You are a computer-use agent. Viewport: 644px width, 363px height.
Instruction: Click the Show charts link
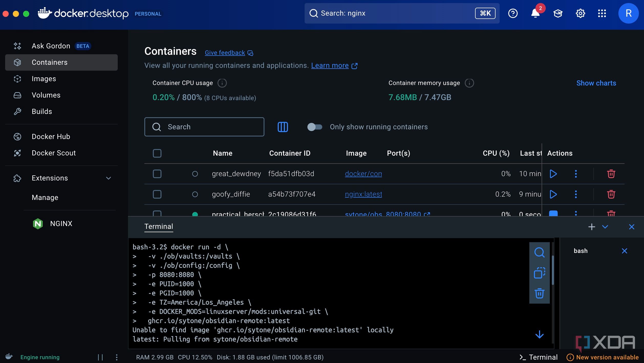(596, 83)
